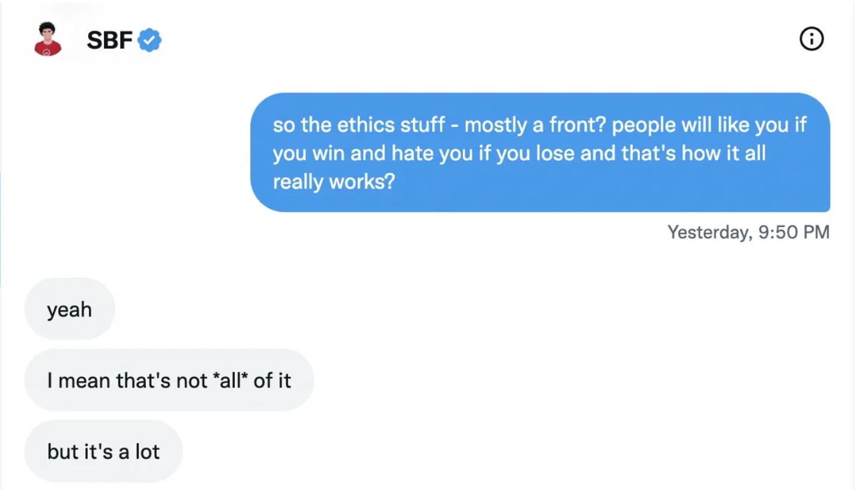
Task: Select the "I mean that's not *all* of it" bubble
Action: tap(169, 380)
